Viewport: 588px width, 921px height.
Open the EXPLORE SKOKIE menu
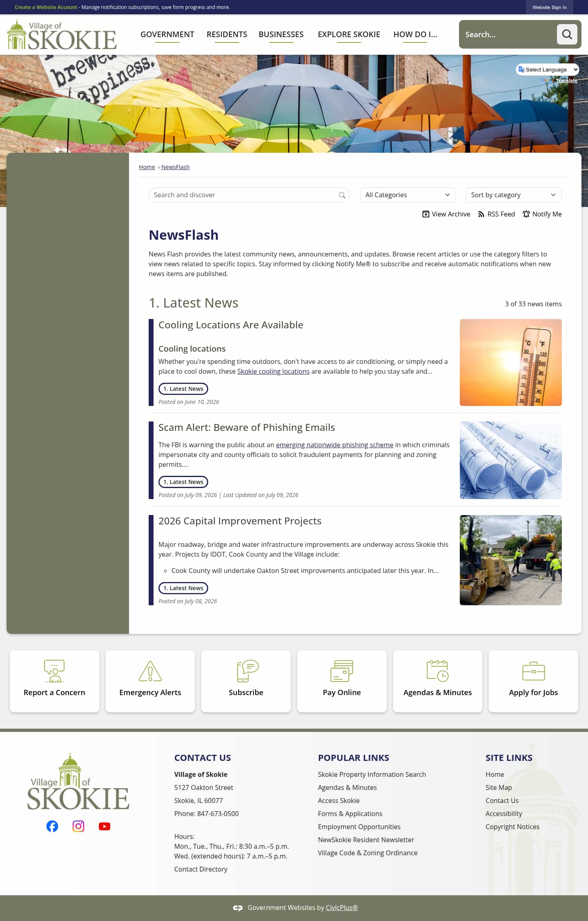tap(349, 34)
